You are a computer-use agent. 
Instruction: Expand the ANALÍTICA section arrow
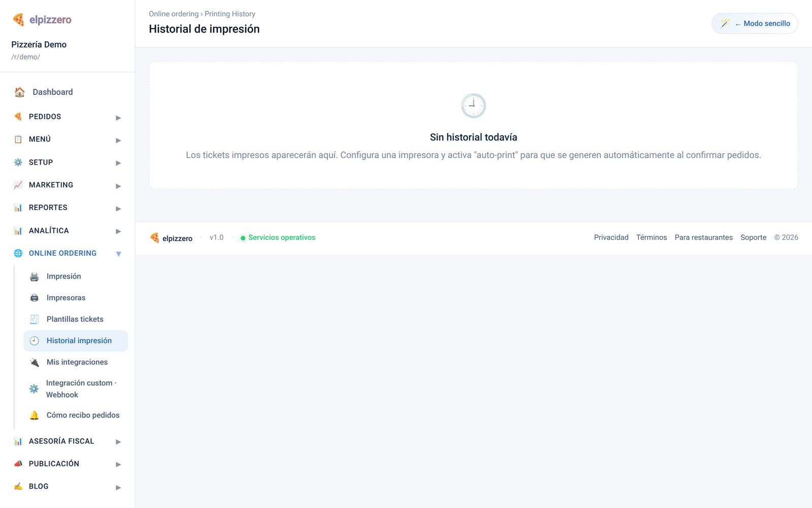(x=118, y=231)
